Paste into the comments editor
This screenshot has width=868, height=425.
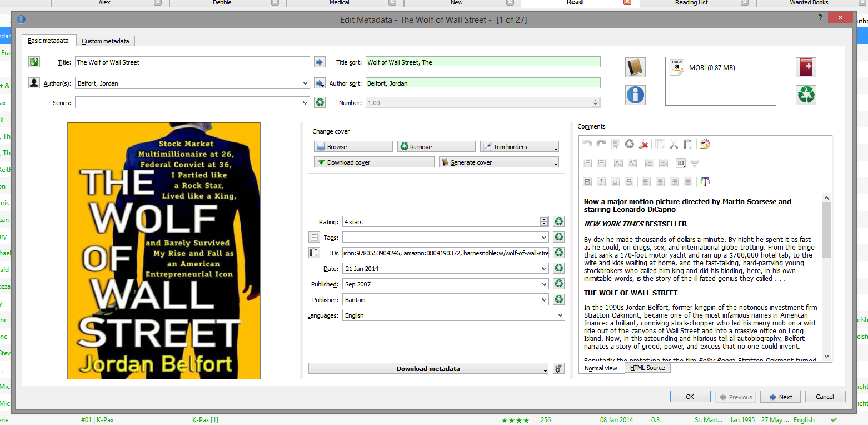pos(687,144)
